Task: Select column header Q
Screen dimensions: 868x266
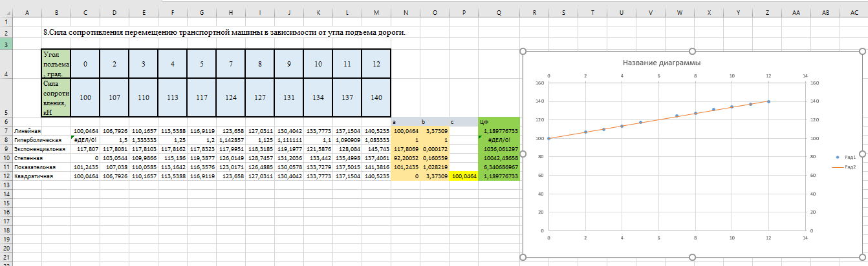Action: pyautogui.click(x=499, y=12)
